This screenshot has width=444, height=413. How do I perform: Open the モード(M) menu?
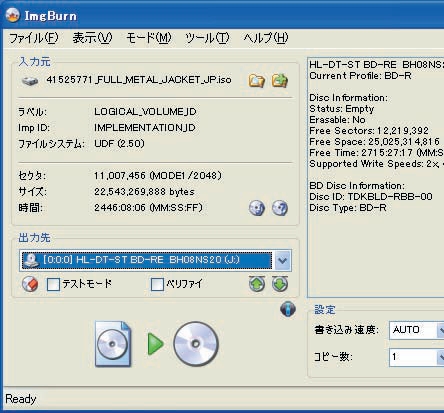coord(149,38)
